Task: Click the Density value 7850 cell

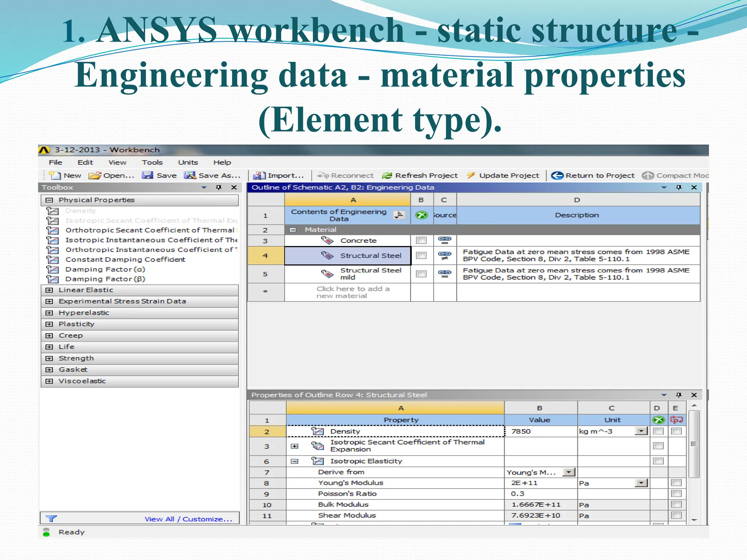Action: [541, 431]
